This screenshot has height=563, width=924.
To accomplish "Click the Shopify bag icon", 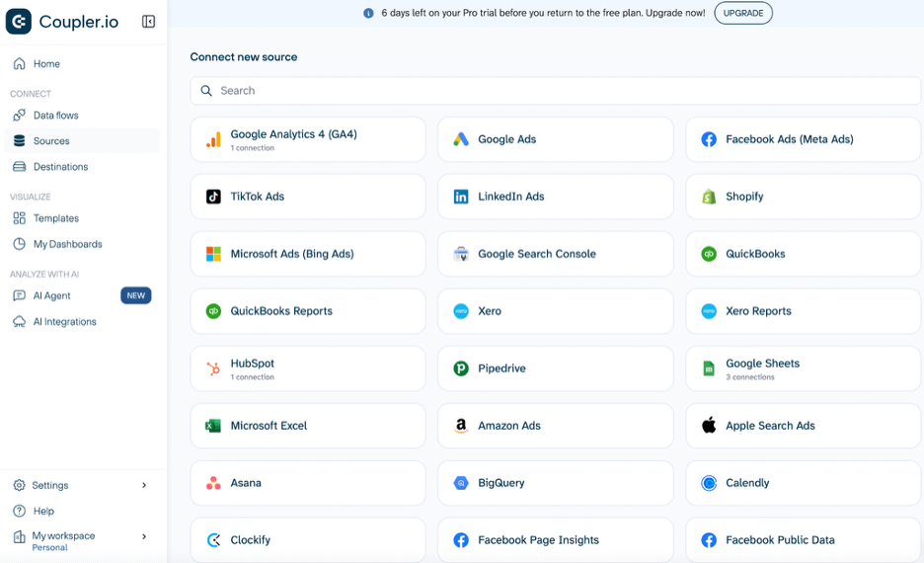I will [709, 197].
